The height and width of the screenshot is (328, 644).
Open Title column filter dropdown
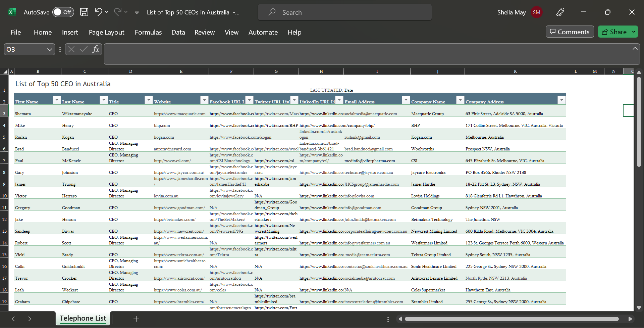coord(149,100)
